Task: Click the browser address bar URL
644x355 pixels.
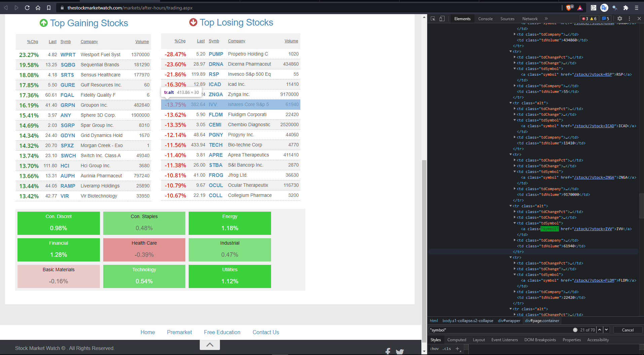Action: [x=130, y=8]
